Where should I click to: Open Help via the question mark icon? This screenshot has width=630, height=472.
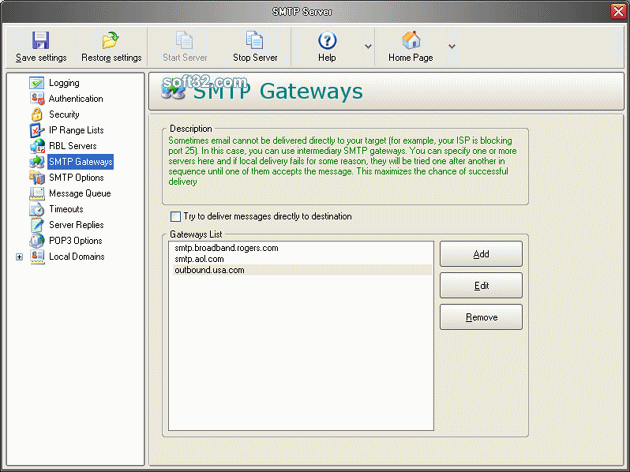coord(327,40)
